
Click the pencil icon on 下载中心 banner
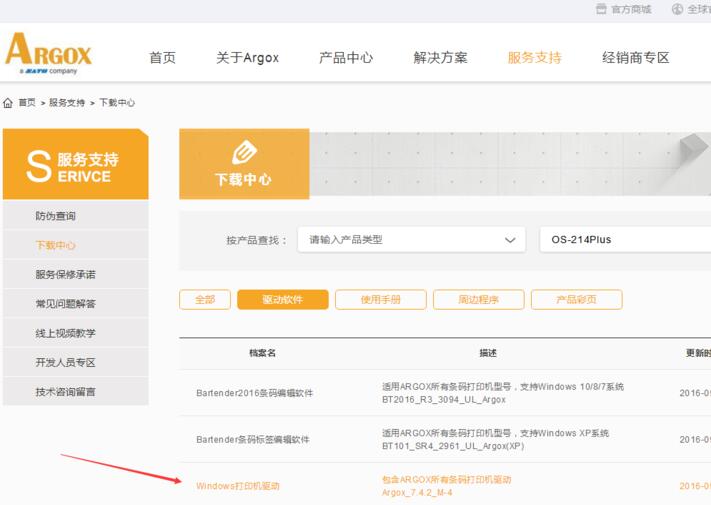point(244,152)
